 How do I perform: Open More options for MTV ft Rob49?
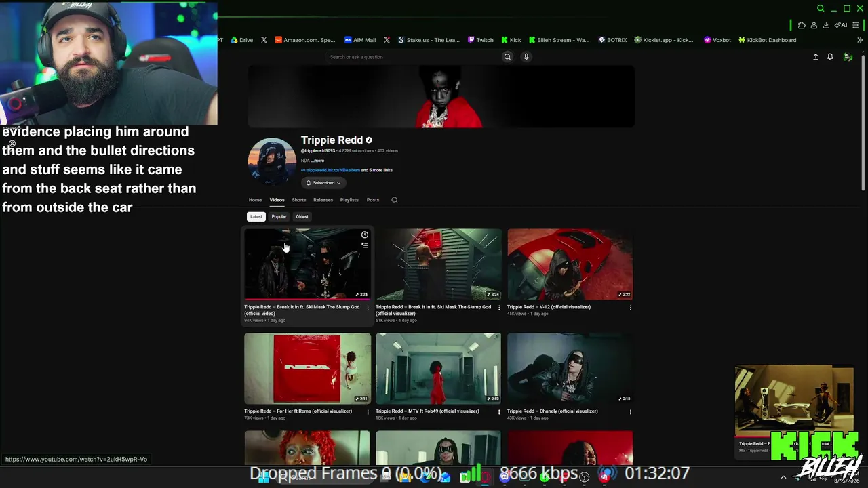click(x=499, y=412)
